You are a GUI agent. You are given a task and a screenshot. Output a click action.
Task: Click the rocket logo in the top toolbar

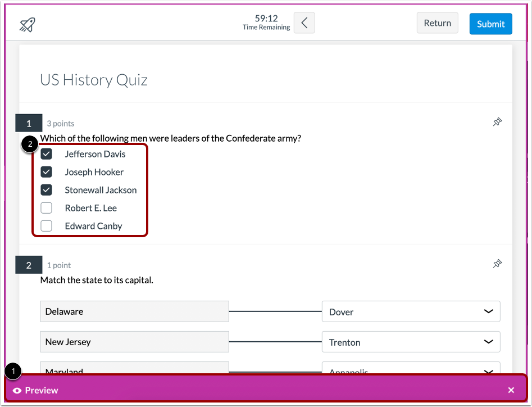tap(27, 24)
